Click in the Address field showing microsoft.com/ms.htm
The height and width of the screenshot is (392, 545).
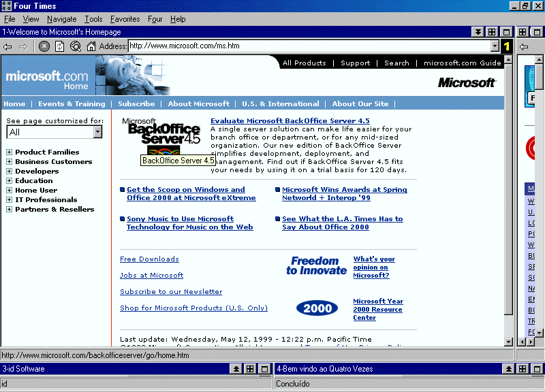point(309,46)
